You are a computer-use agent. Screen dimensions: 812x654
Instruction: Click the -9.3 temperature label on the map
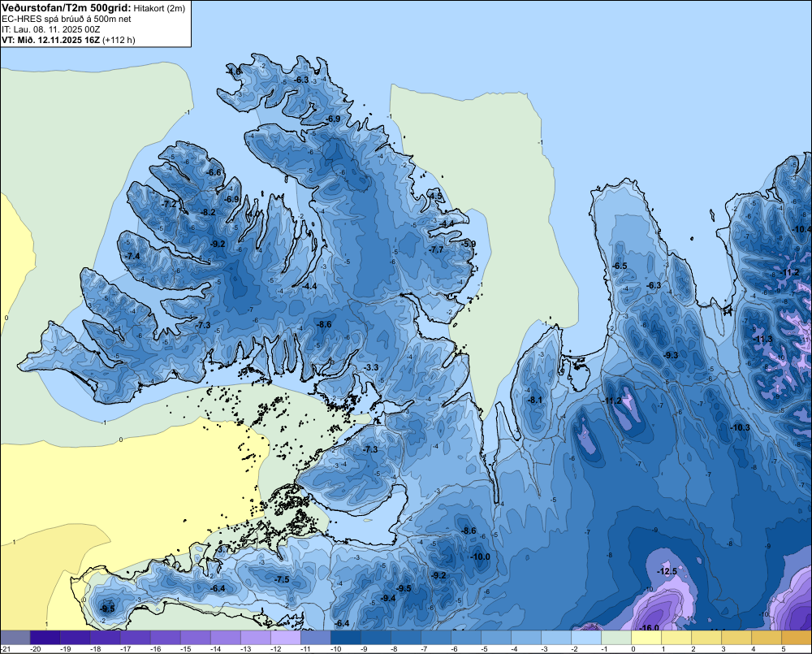pos(671,355)
